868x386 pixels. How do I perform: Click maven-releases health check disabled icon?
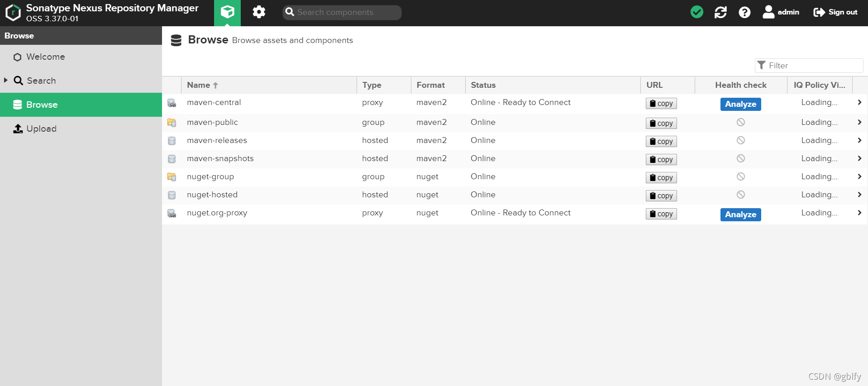[x=741, y=140]
